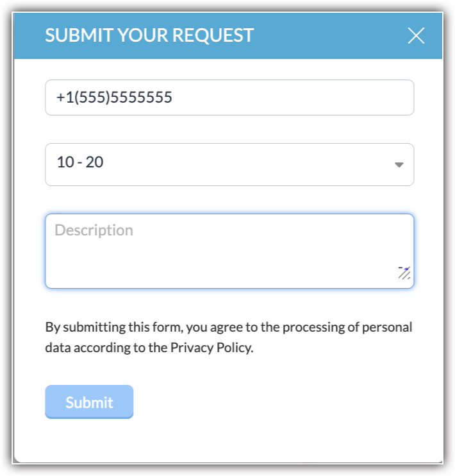Click the SUBMIT YOUR REQUEST header title
455x476 pixels.
coord(149,35)
